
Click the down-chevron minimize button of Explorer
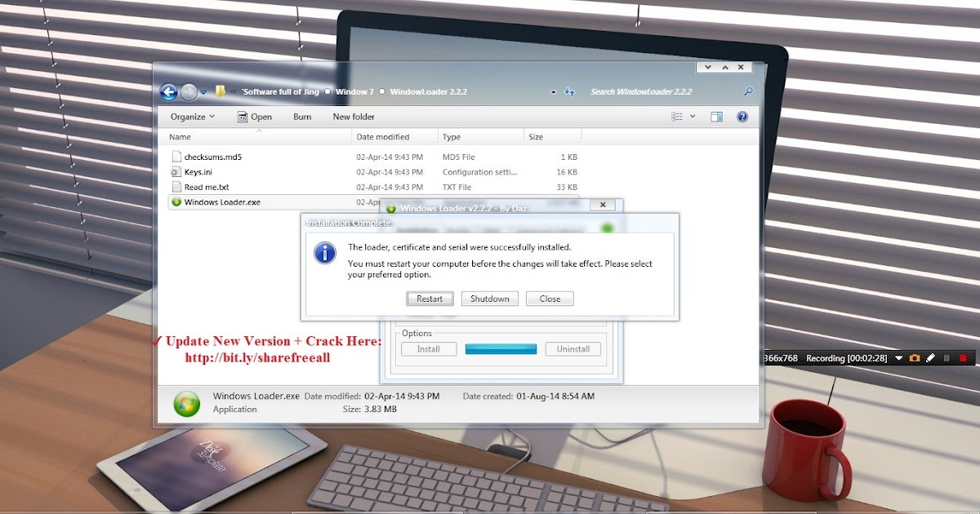pos(707,67)
